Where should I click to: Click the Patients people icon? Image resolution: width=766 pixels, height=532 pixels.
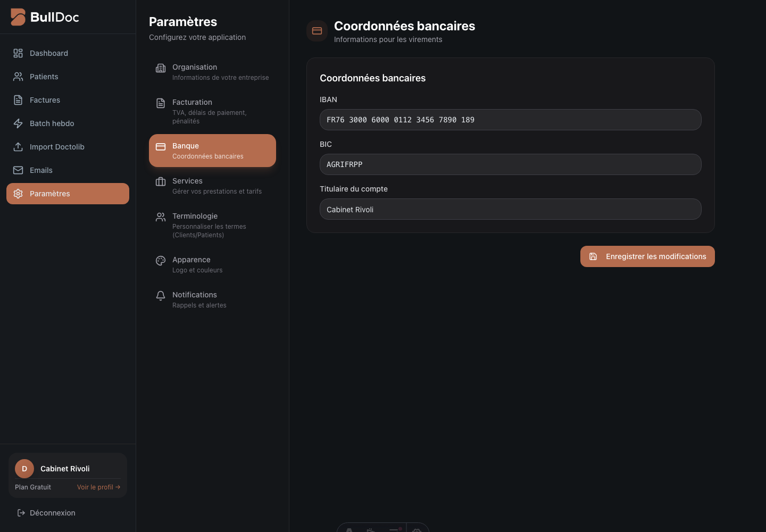[18, 77]
